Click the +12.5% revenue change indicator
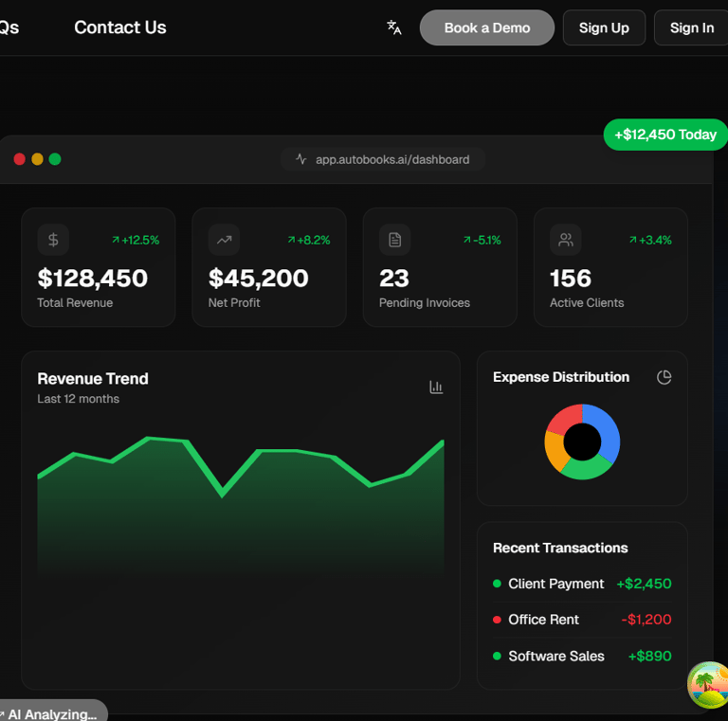Viewport: 728px width, 721px height. [136, 240]
